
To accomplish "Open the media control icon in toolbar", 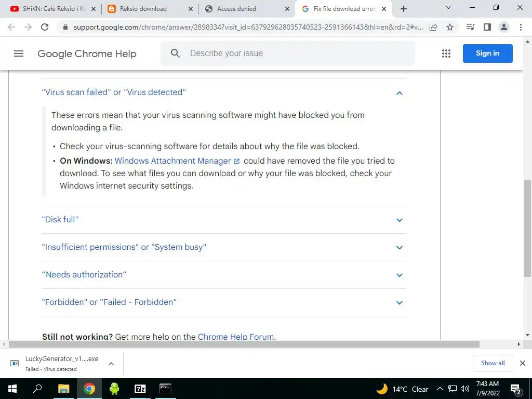I will [x=471, y=27].
